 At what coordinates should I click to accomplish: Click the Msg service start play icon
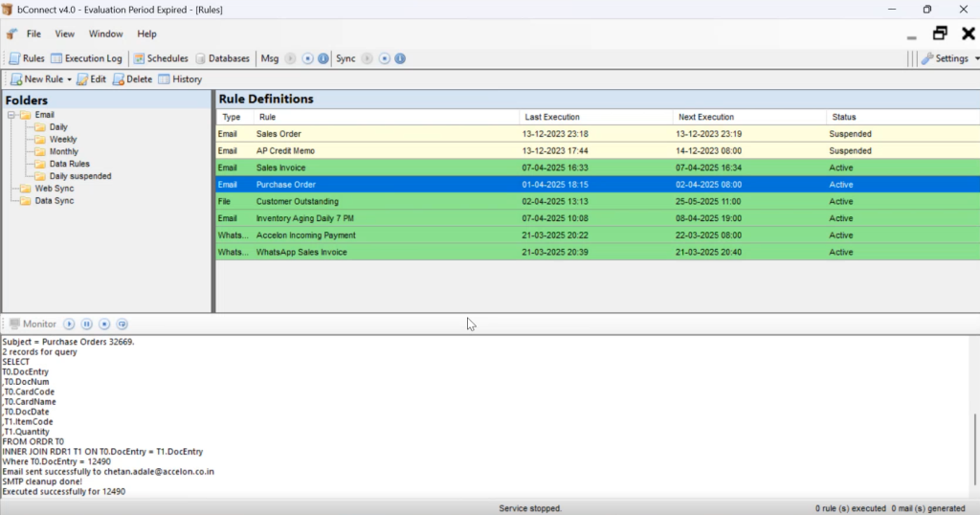290,58
